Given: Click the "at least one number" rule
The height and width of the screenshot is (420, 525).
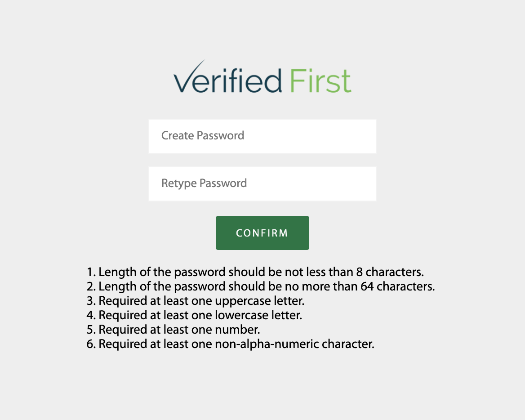Looking at the screenshot, I should point(173,330).
